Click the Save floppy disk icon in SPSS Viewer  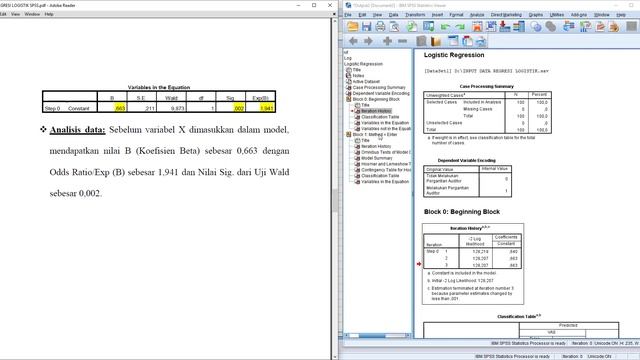click(366, 27)
